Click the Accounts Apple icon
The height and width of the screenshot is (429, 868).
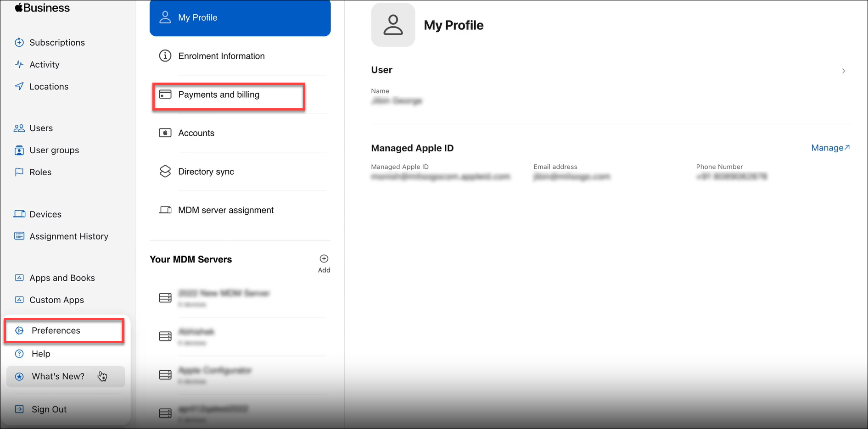click(165, 133)
